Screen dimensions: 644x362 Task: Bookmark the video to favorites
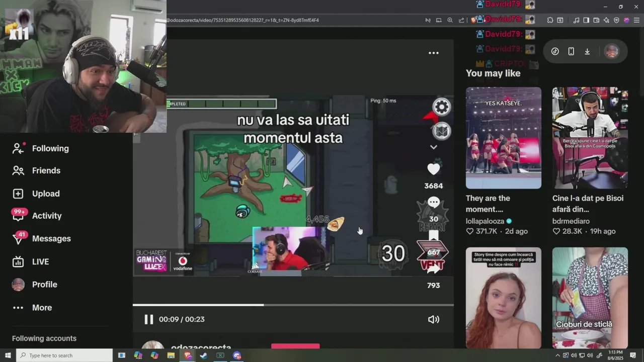pos(433,236)
